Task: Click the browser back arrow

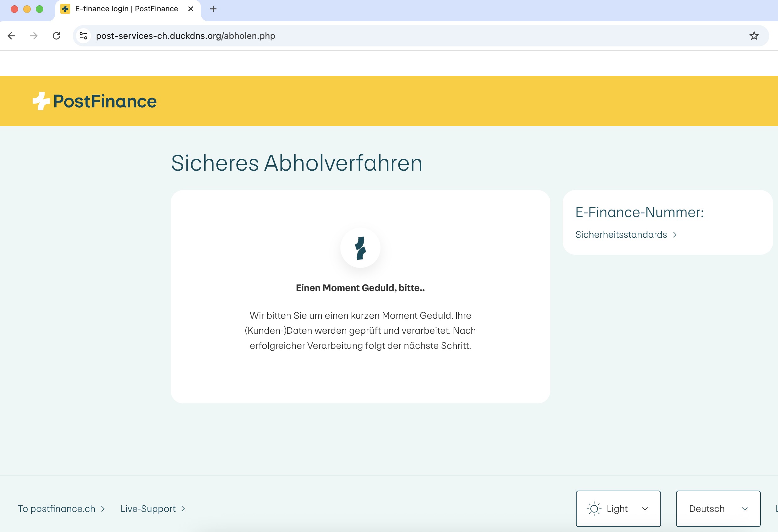Action: (x=11, y=36)
